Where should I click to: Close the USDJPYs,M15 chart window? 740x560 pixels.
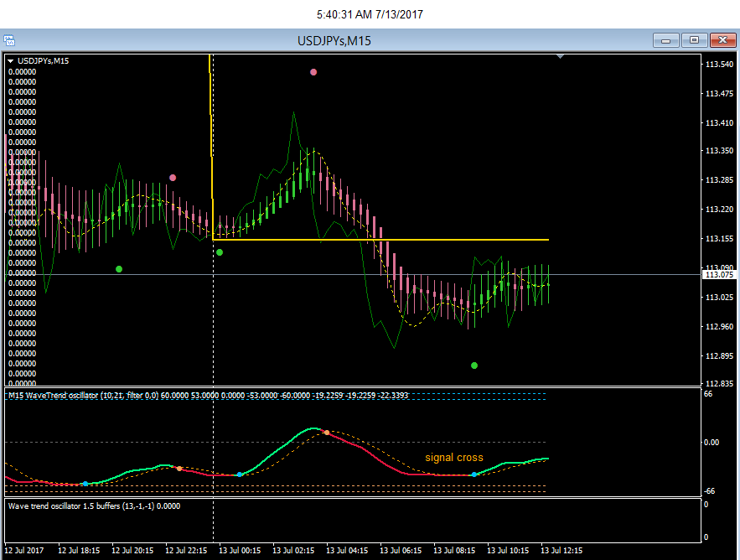point(722,40)
